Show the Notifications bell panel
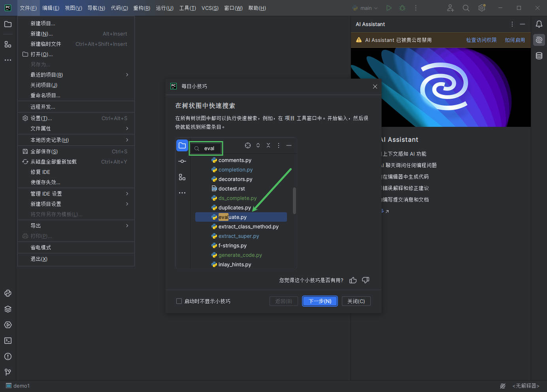The image size is (547, 392). coord(539,24)
